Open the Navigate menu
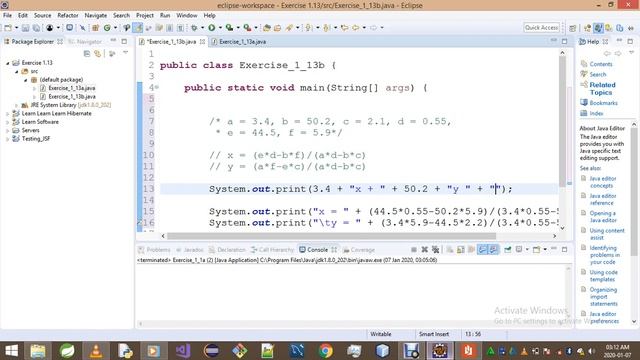The image size is (640, 360). (x=96, y=16)
